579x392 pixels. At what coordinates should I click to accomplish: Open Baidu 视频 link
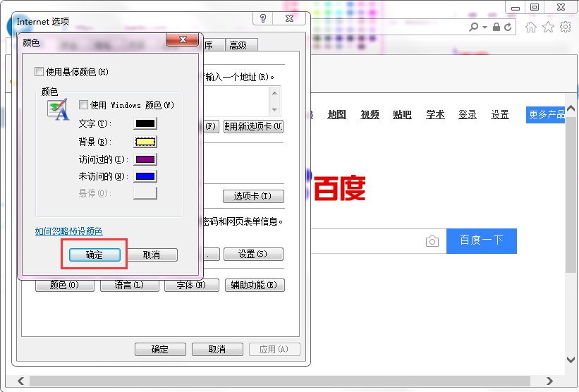tap(370, 115)
